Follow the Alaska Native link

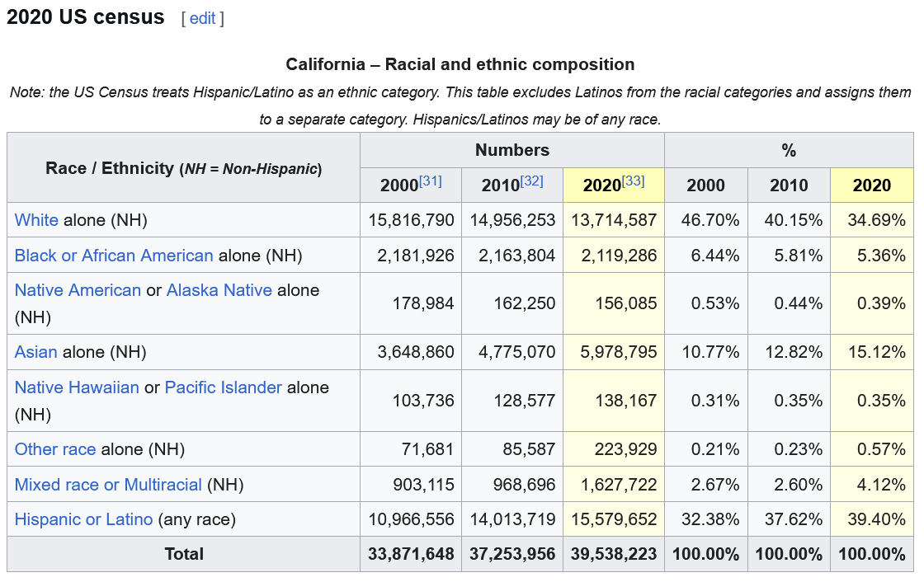[x=219, y=290]
